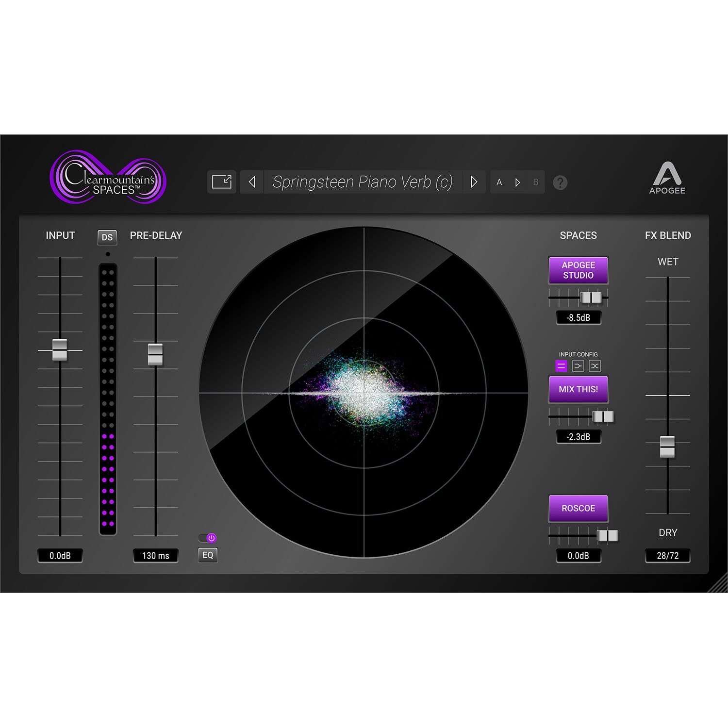Disable the Apogee Studio space
The image size is (728, 728).
coord(578,270)
